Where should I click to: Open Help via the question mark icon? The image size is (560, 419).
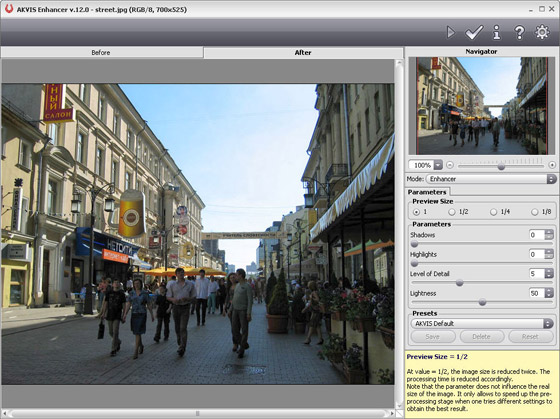coord(519,33)
